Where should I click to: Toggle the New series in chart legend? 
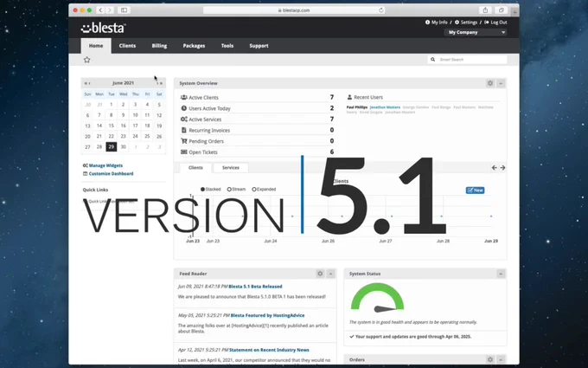coord(475,190)
